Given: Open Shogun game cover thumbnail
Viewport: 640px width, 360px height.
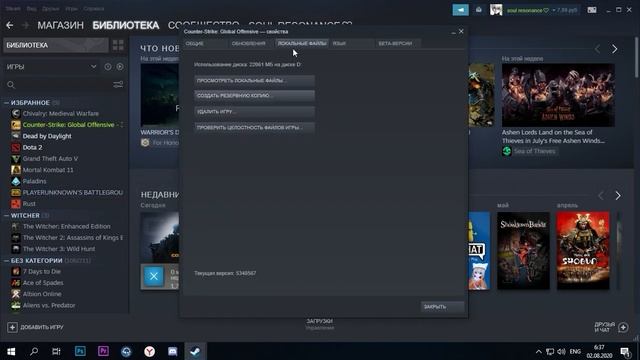Looking at the screenshot, I should [x=583, y=251].
